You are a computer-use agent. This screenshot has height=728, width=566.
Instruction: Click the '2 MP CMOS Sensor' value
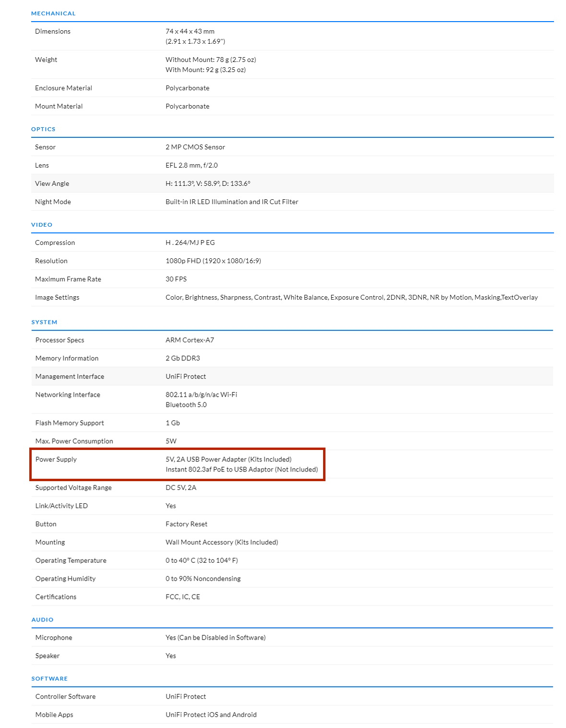click(x=195, y=147)
